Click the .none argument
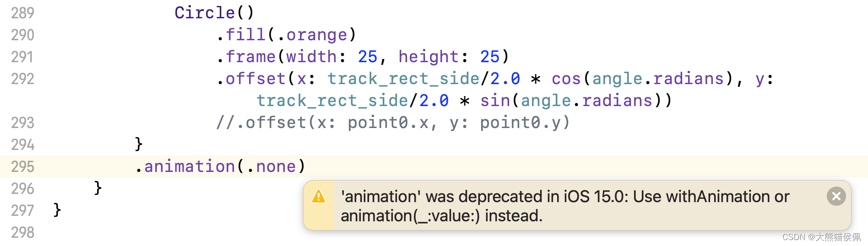Image resolution: width=868 pixels, height=246 pixels. (276, 166)
